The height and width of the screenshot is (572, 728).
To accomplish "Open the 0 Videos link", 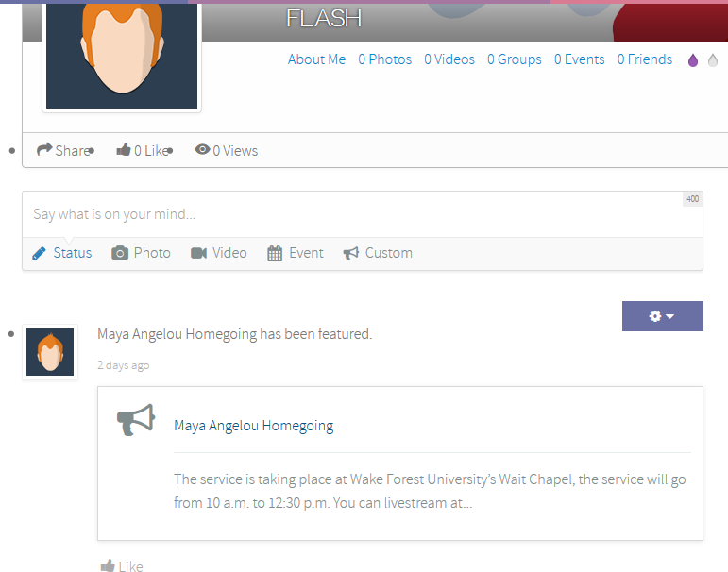I will pos(449,59).
